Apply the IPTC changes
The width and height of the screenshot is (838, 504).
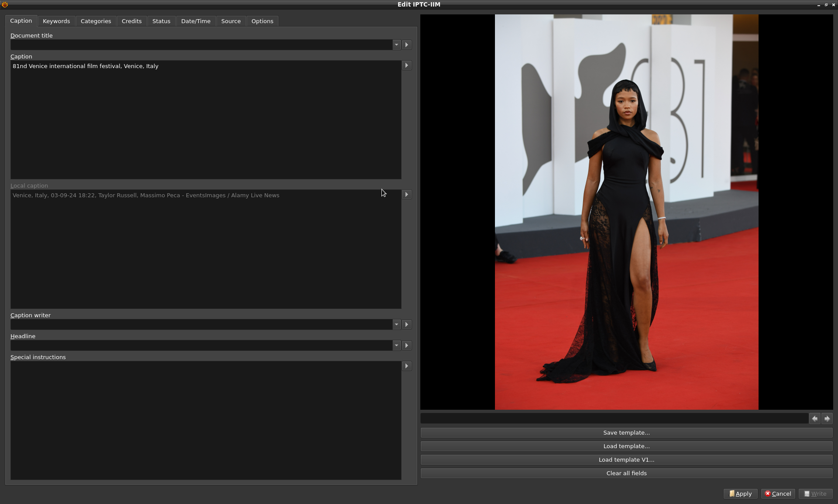(740, 494)
